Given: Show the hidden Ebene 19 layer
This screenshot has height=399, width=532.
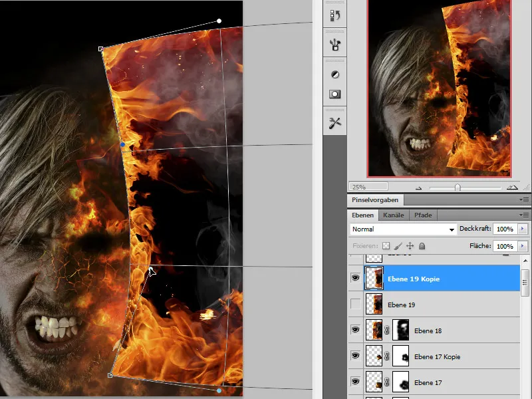Looking at the screenshot, I should [355, 304].
